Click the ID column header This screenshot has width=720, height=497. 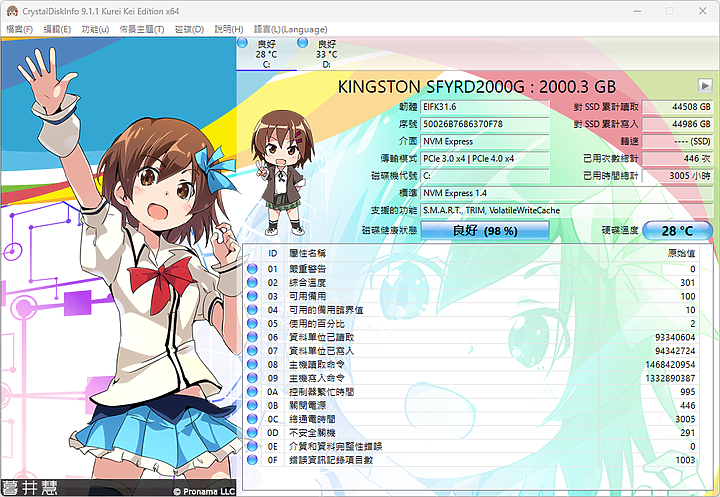coord(273,253)
